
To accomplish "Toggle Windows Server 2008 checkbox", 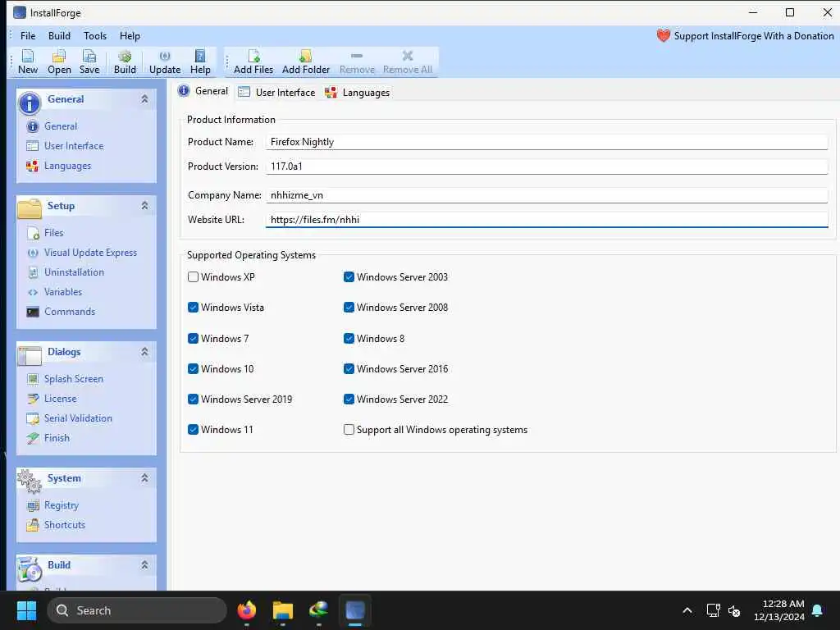I will point(349,308).
